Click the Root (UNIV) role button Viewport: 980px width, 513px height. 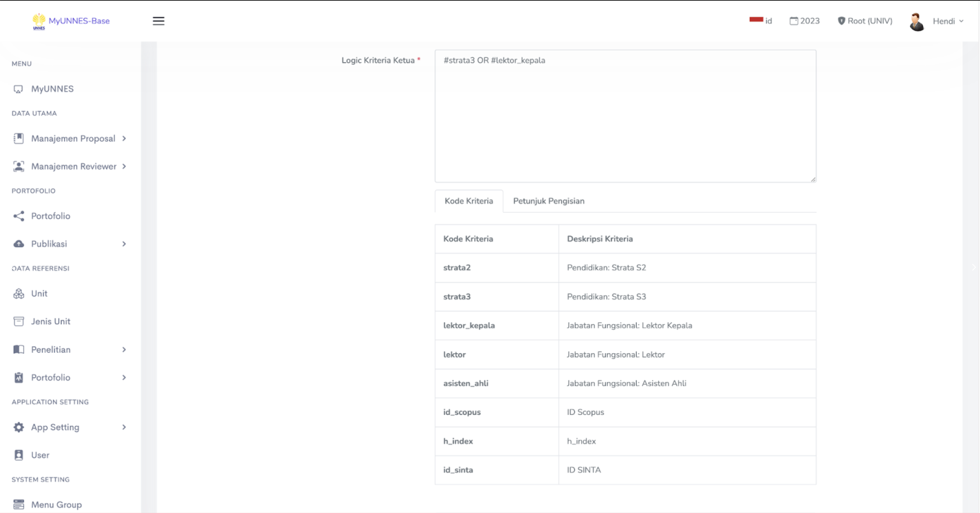(865, 21)
